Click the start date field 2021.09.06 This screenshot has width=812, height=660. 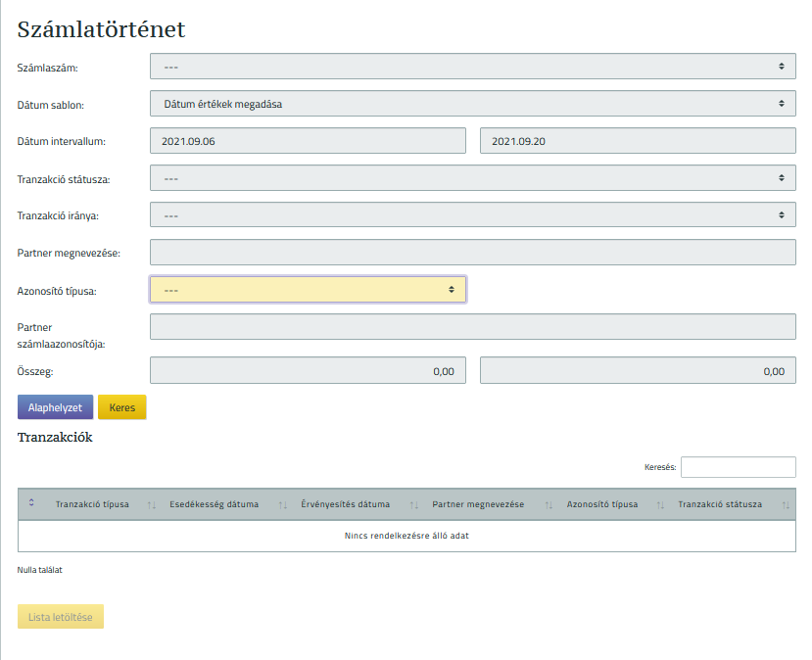308,141
